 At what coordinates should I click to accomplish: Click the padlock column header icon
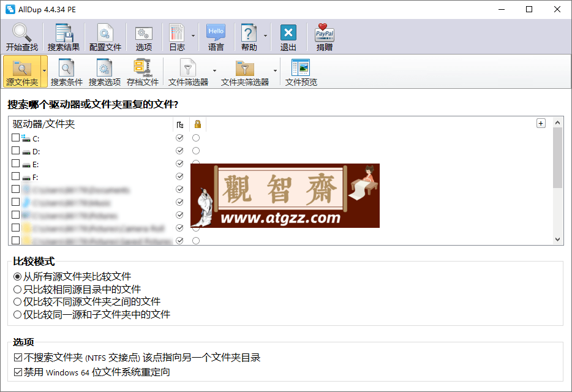tap(198, 124)
